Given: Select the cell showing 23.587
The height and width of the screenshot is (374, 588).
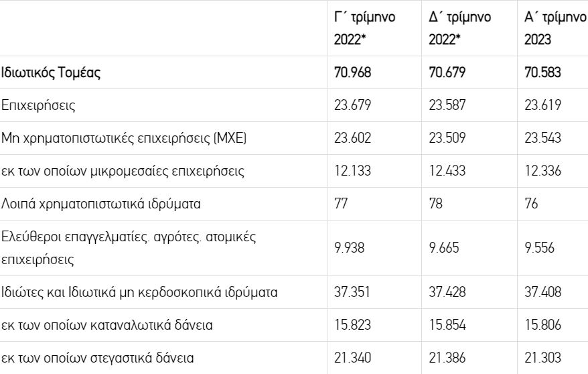Looking at the screenshot, I should pos(447,105).
